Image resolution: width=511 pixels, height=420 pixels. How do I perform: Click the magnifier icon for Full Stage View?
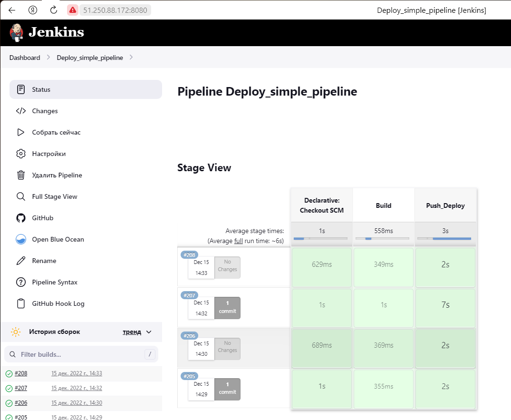21,196
